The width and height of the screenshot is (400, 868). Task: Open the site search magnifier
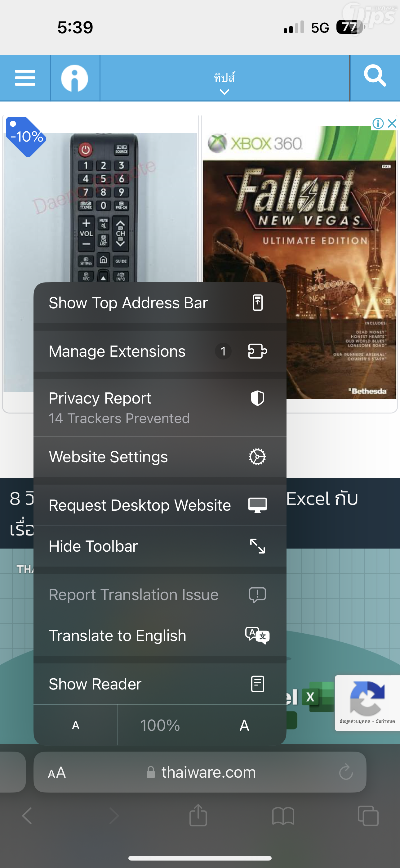click(375, 76)
